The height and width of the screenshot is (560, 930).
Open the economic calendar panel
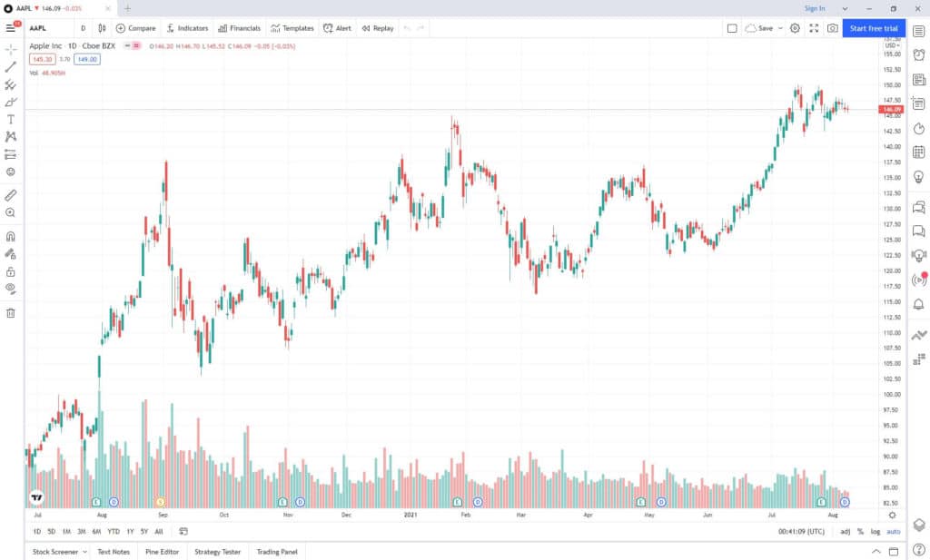click(919, 152)
